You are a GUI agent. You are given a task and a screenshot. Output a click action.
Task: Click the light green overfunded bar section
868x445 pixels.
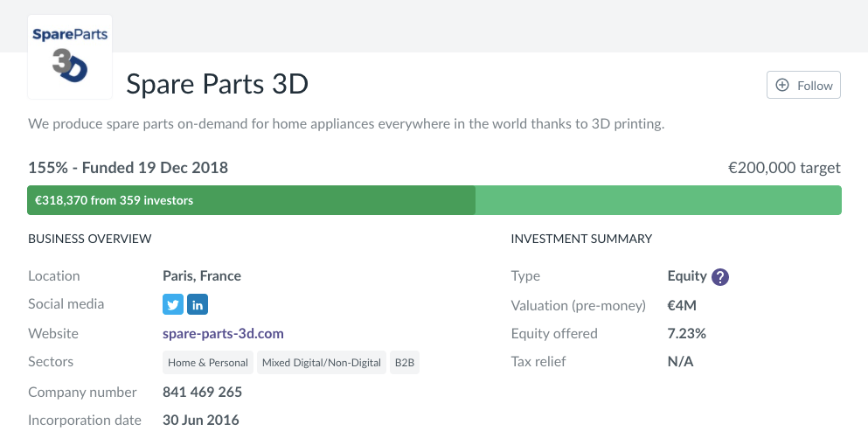point(657,200)
